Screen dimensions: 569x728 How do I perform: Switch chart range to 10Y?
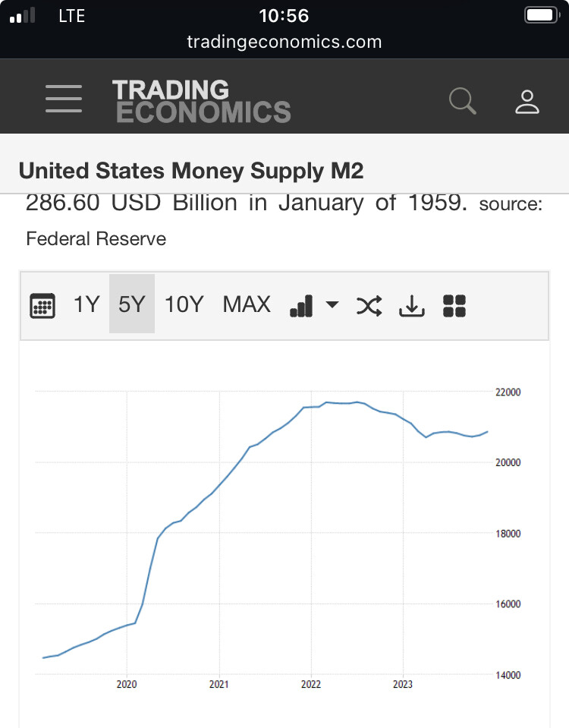pyautogui.click(x=184, y=304)
